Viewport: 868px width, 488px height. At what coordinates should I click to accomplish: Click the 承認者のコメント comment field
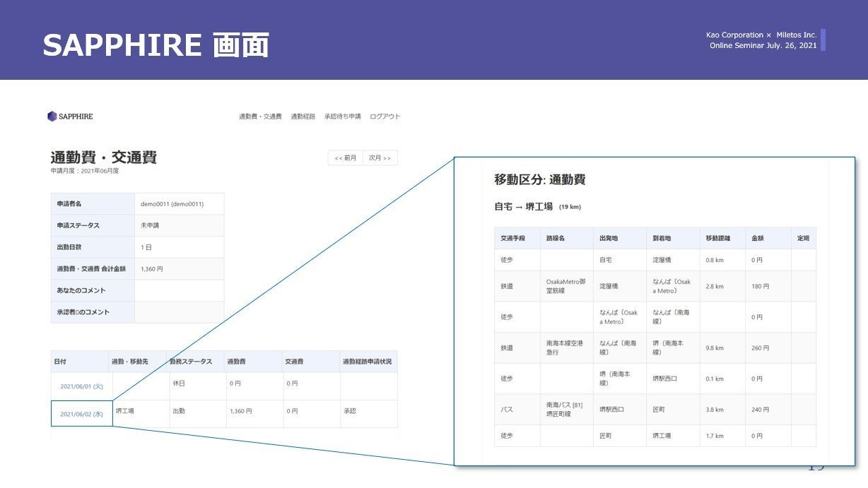pos(180,312)
